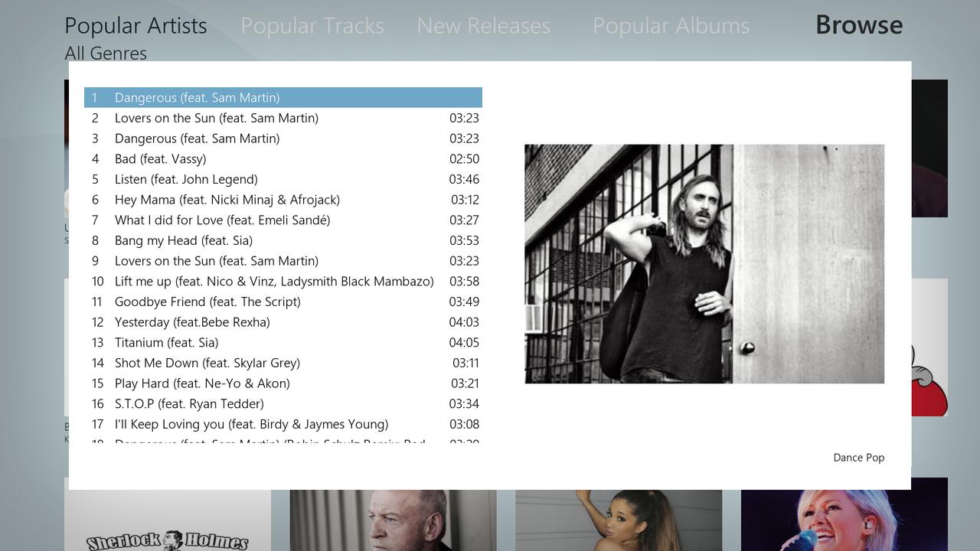Screen dimensions: 980x551
Task: Select Play Hard (feat. Ne-Yo & Akon)
Action: [283, 383]
